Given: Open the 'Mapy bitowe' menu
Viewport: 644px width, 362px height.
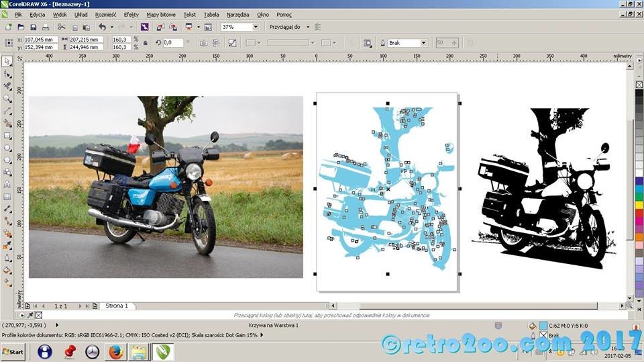Looking at the screenshot, I should tap(162, 14).
